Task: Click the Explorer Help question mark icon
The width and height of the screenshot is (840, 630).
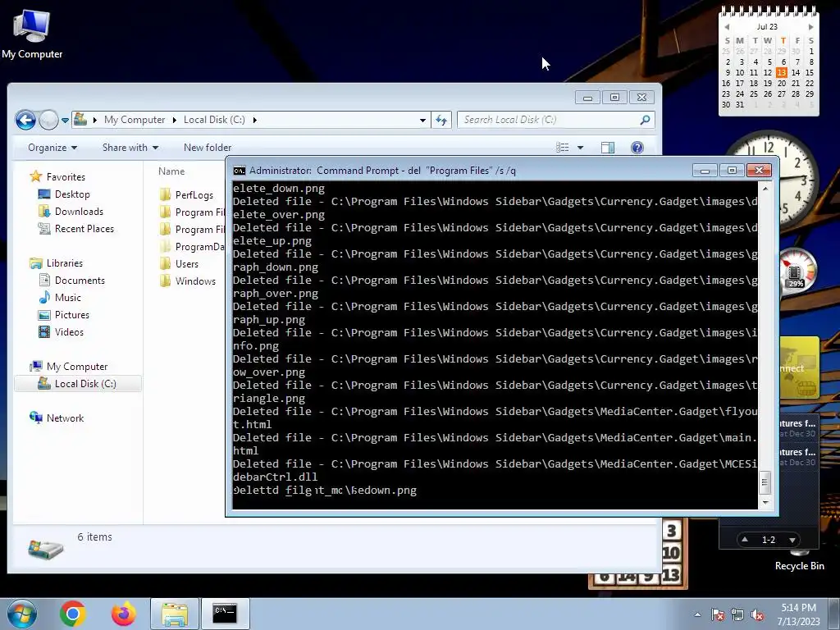Action: coord(637,148)
